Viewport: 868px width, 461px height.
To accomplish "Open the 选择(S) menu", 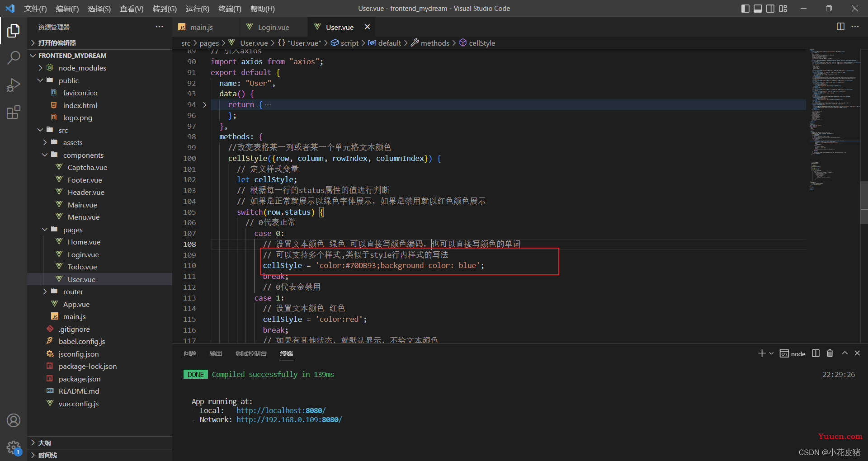I will [x=99, y=9].
